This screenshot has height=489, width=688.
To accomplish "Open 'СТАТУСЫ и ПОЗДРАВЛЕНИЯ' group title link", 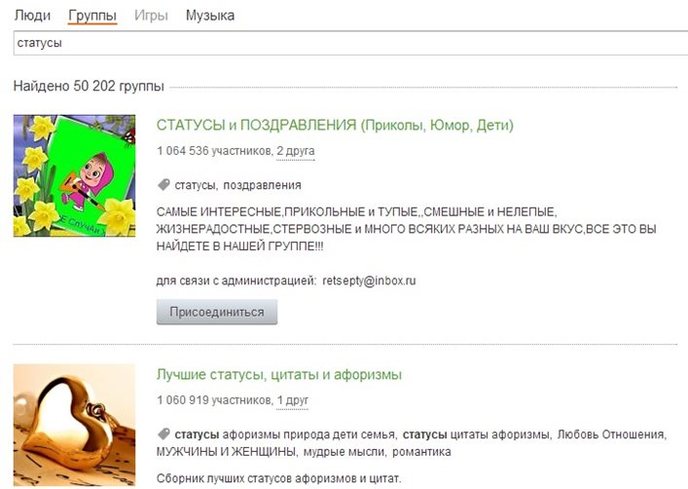I will (335, 125).
